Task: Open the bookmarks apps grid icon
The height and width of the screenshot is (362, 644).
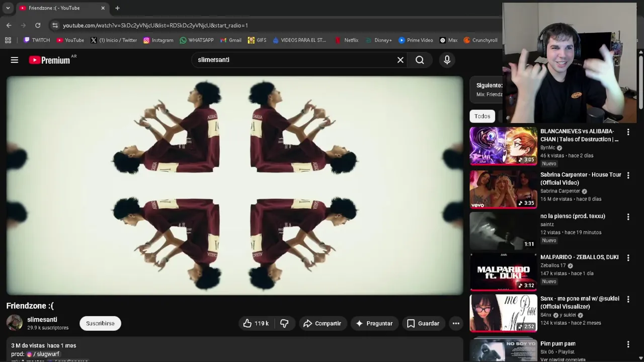Action: coord(8,40)
